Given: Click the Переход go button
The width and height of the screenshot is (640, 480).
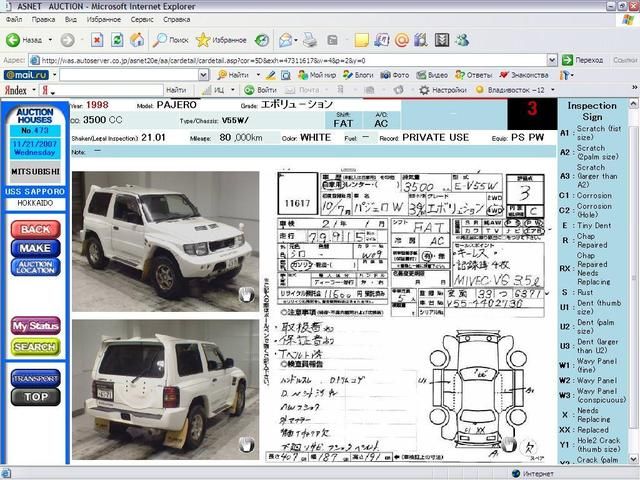Looking at the screenshot, I should pyautogui.click(x=582, y=60).
